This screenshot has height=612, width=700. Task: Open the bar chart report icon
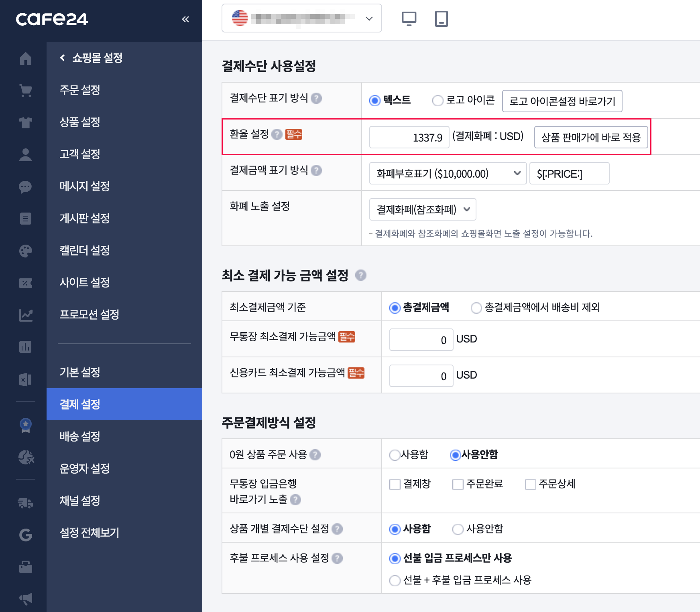point(26,347)
